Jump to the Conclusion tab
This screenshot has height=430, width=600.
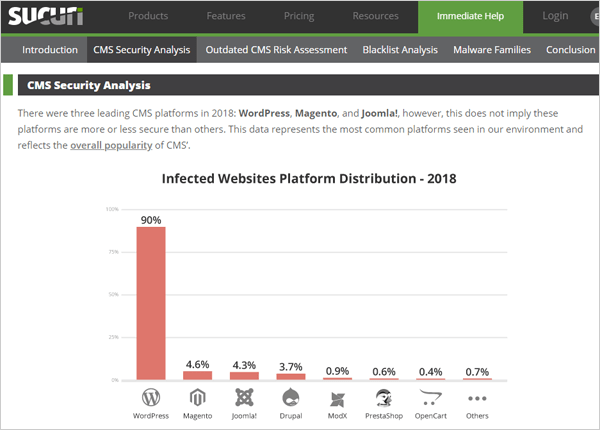tap(570, 50)
